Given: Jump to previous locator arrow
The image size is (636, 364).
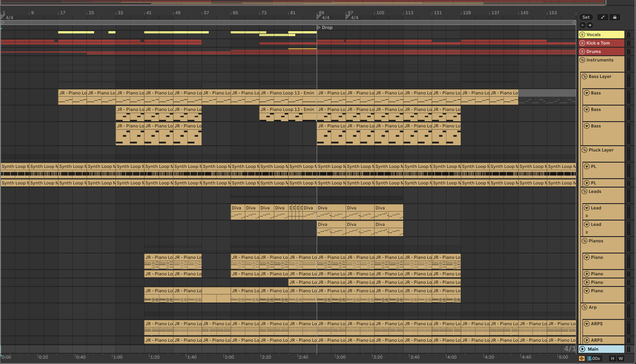Looking at the screenshot, I should tap(582, 25).
